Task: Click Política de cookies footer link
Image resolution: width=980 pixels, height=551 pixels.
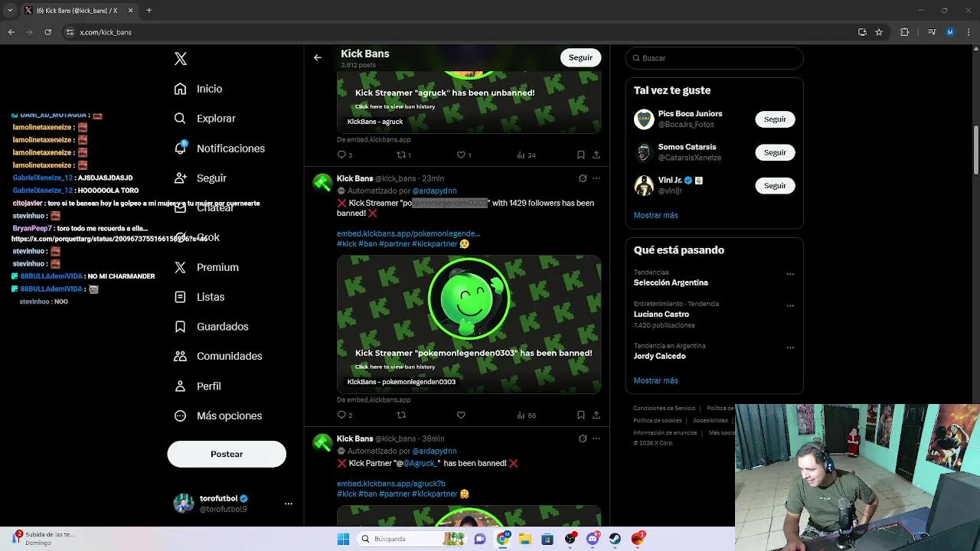Action: (657, 421)
